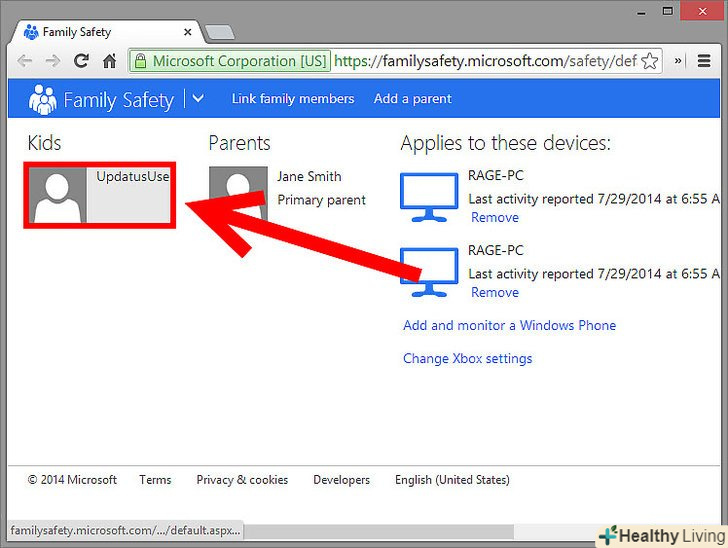Click the Family Safety people logo
The width and height of the screenshot is (728, 548).
42,99
